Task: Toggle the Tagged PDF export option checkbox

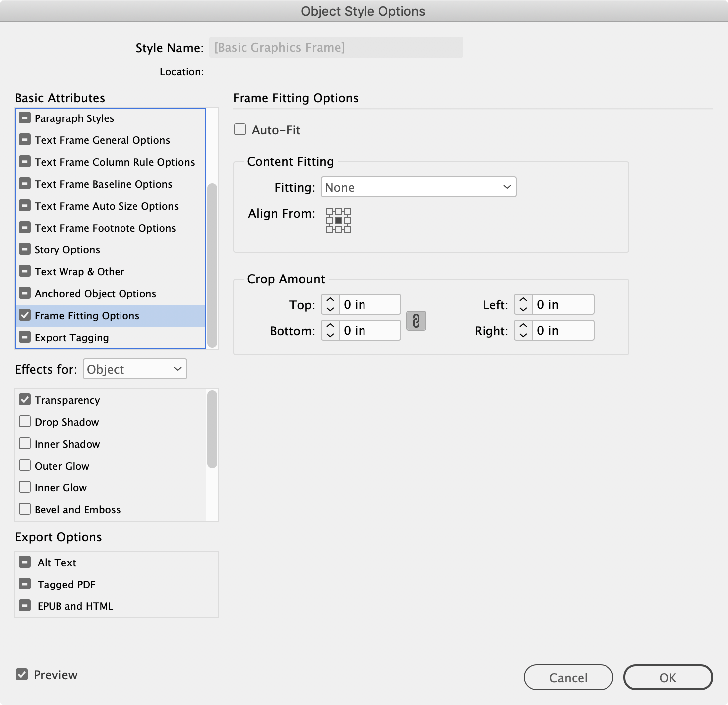Action: pos(25,584)
